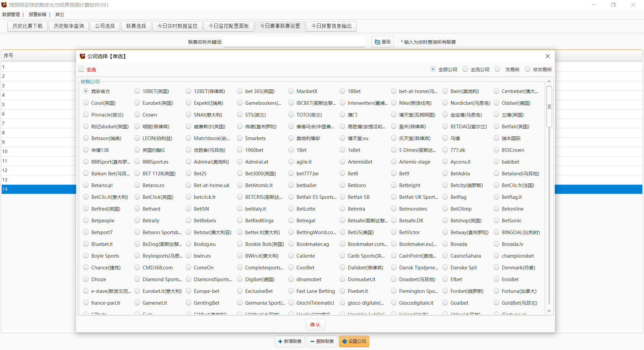Select the 全部公司 radio option
Screen dimensions: 644x350
(x=433, y=69)
